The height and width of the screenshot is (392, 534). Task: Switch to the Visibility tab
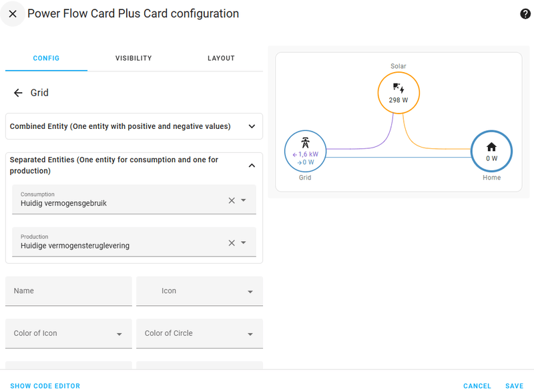click(x=133, y=58)
